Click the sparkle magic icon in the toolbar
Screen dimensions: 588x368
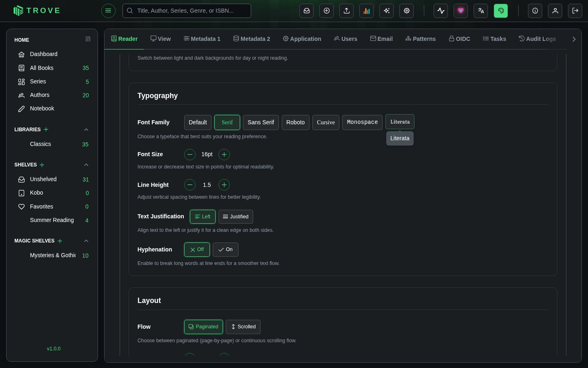[387, 11]
